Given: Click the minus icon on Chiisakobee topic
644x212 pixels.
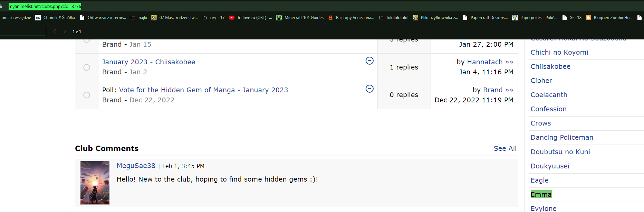Looking at the screenshot, I should click(369, 61).
